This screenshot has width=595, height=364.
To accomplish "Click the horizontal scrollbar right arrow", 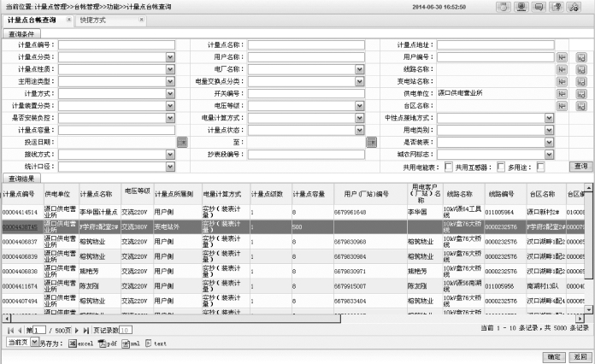I will tap(580, 319).
